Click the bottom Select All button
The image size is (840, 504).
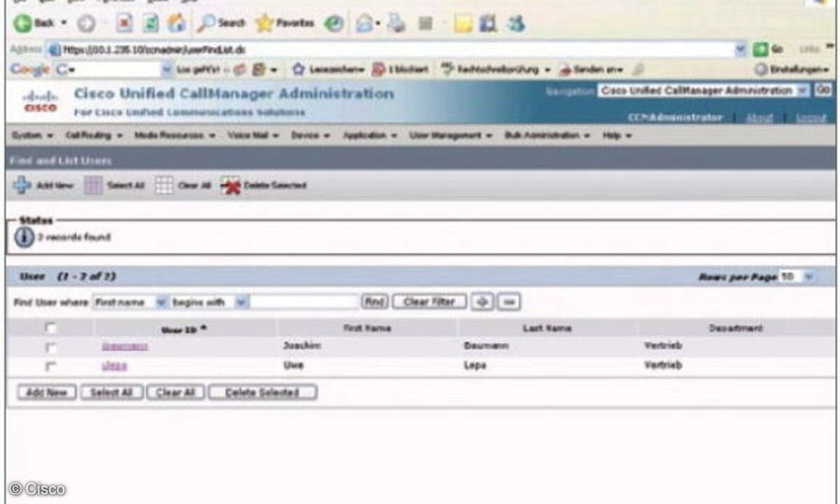point(111,393)
